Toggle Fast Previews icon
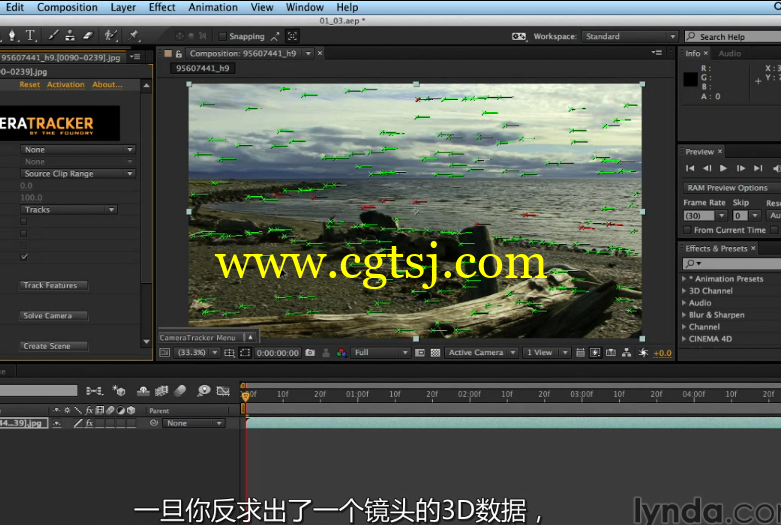Viewport: 781px width, 525px height. point(595,353)
